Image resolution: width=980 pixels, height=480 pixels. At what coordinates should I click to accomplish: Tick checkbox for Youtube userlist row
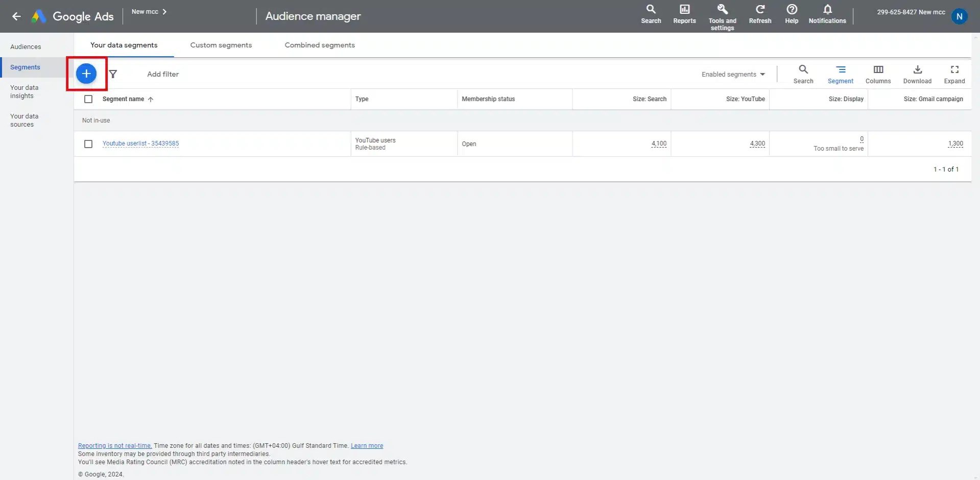pos(88,144)
